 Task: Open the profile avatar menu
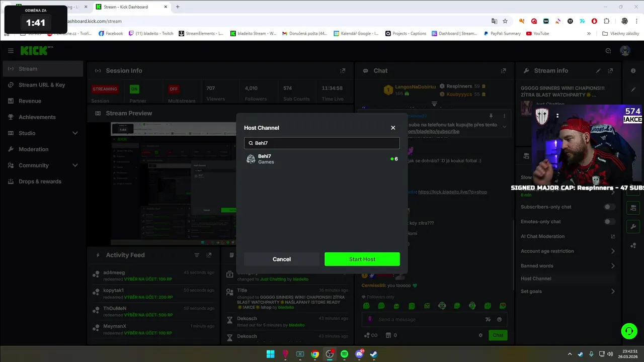click(625, 51)
